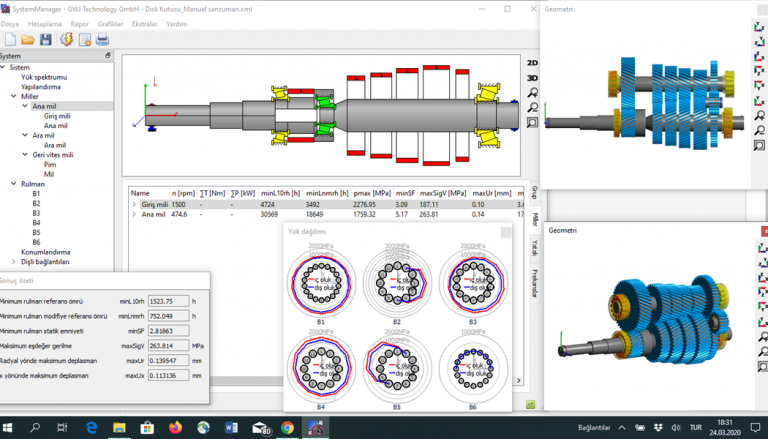Open the Grafikler menu

110,24
